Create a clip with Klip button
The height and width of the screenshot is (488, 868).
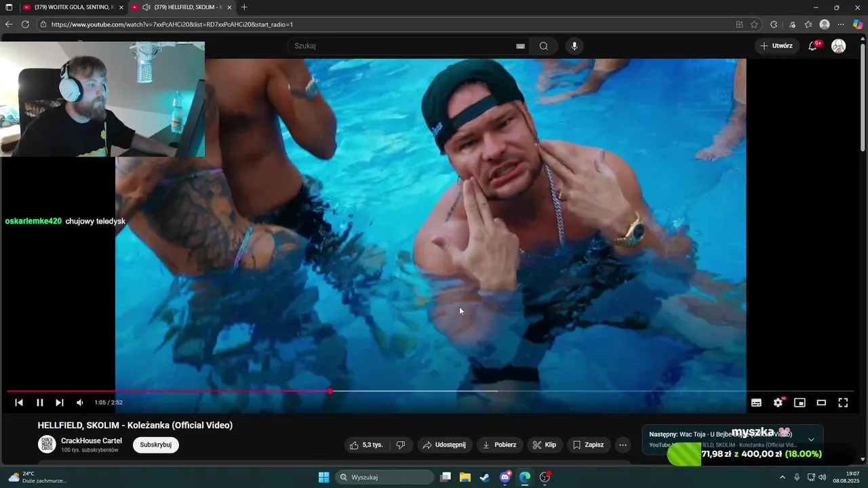tap(544, 445)
